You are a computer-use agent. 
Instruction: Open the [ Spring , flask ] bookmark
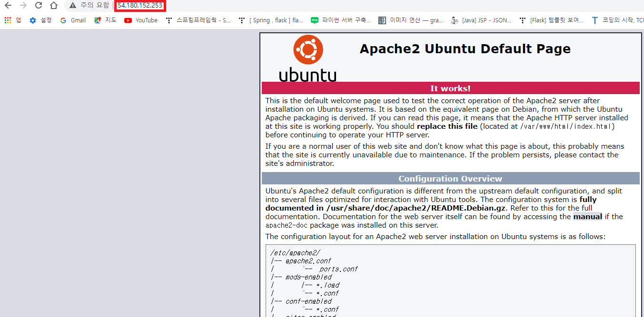(x=271, y=20)
